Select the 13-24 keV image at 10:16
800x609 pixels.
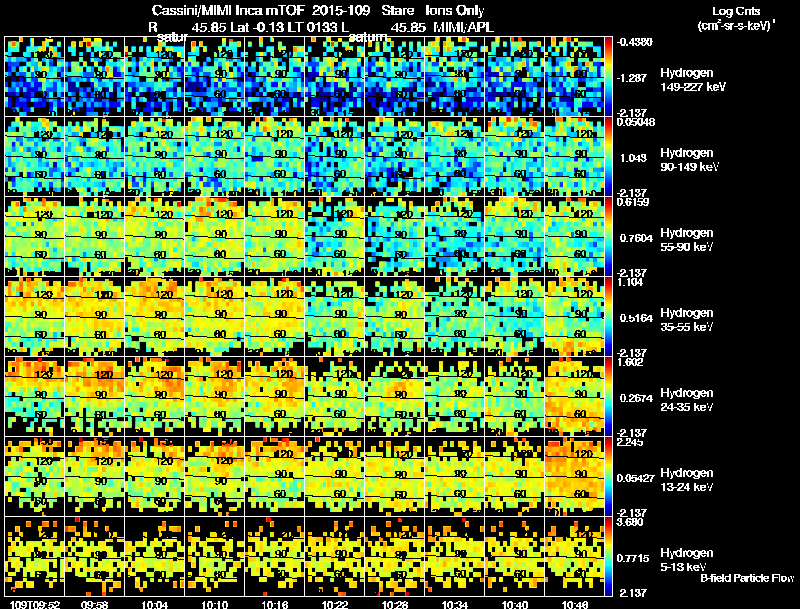pos(275,476)
